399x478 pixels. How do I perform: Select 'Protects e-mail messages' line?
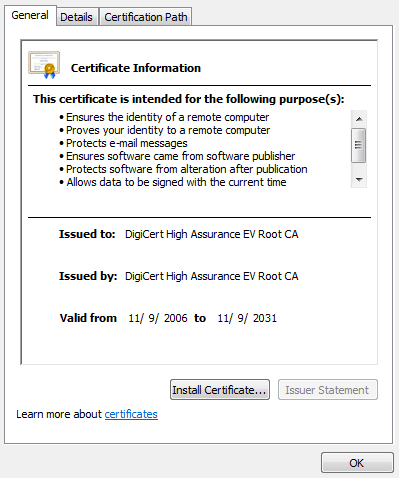coord(123,143)
